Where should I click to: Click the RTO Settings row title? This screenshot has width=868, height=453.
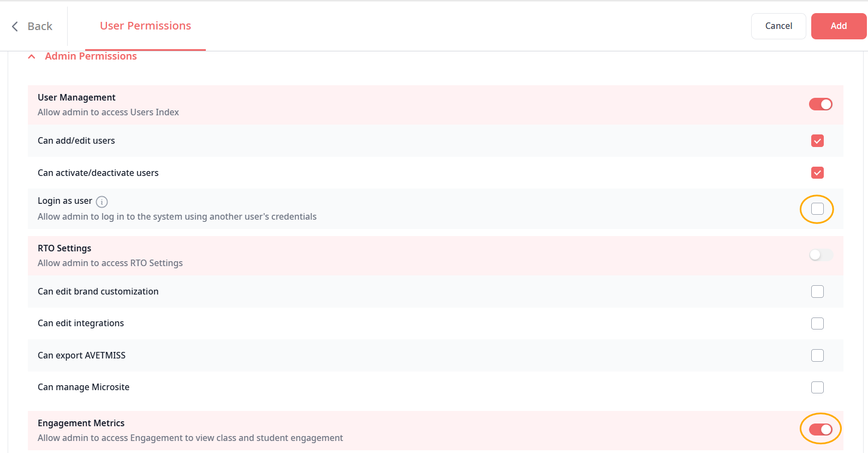[x=64, y=248]
